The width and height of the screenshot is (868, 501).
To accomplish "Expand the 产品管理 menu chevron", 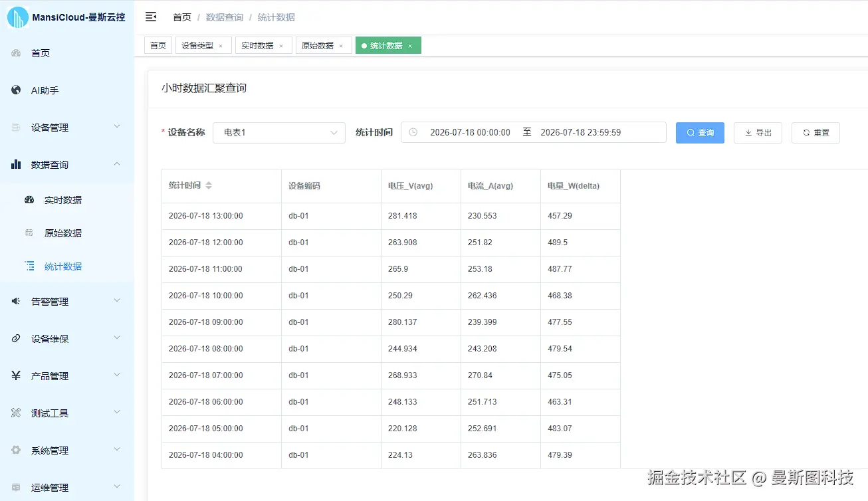I will point(117,375).
